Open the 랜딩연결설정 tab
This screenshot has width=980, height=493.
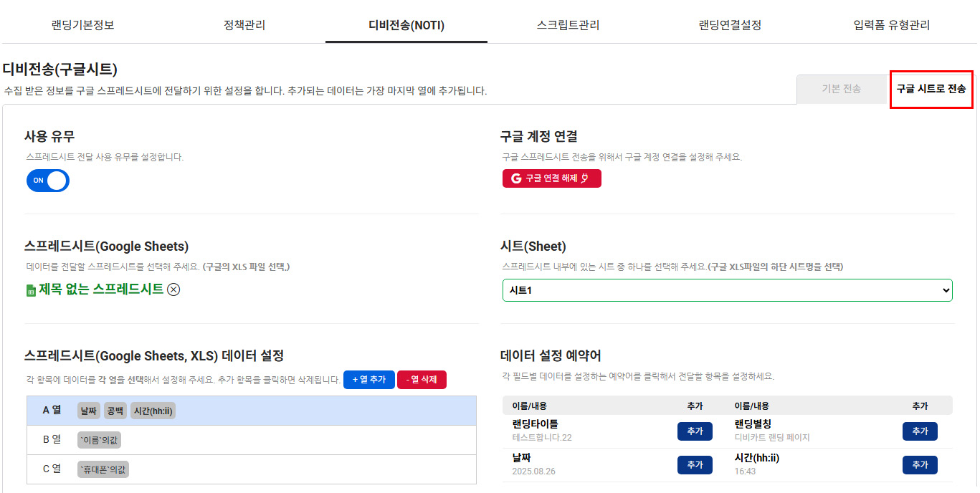tap(730, 25)
